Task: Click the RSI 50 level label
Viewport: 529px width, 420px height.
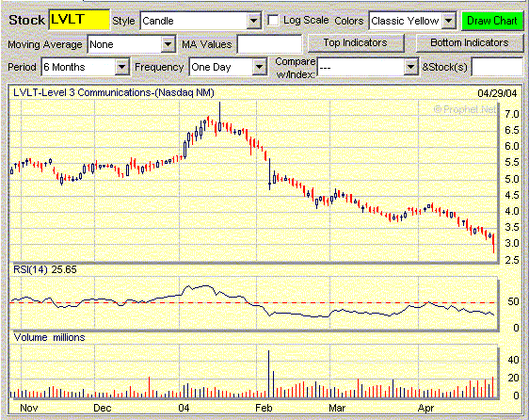Action: pos(513,301)
